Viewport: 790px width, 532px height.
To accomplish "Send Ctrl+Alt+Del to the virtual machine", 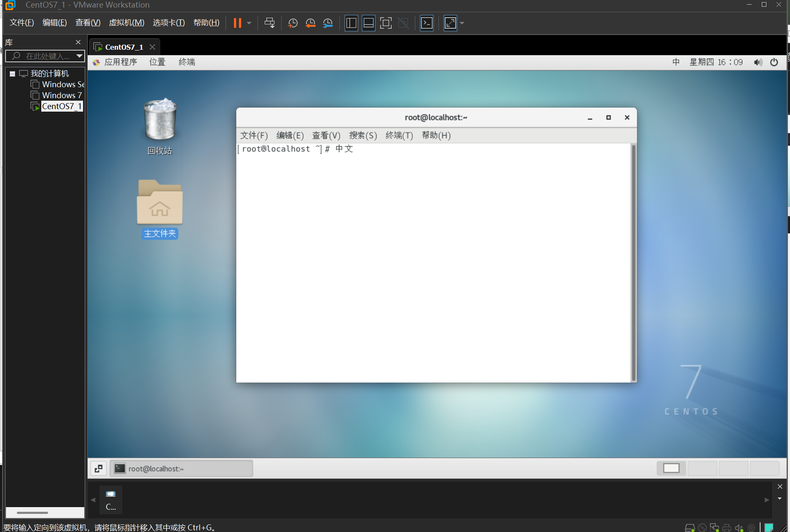I will click(270, 23).
